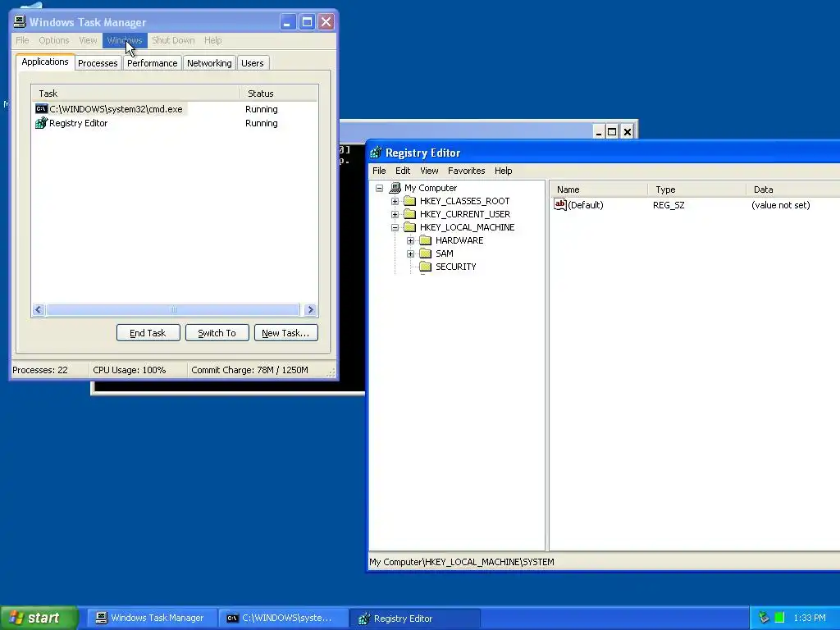Image resolution: width=840 pixels, height=630 pixels.
Task: Collapse the HKEY_LOCAL_MACHINE node
Action: [395, 228]
